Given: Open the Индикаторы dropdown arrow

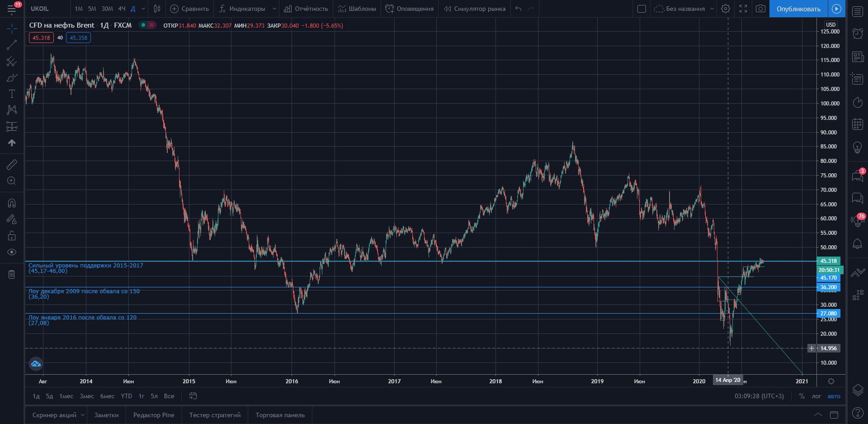Looking at the screenshot, I should point(274,9).
